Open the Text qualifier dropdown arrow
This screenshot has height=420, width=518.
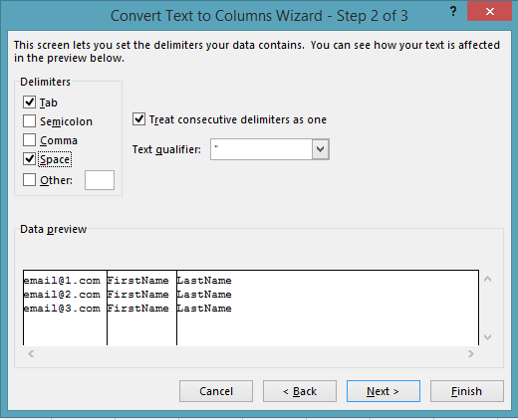[321, 149]
